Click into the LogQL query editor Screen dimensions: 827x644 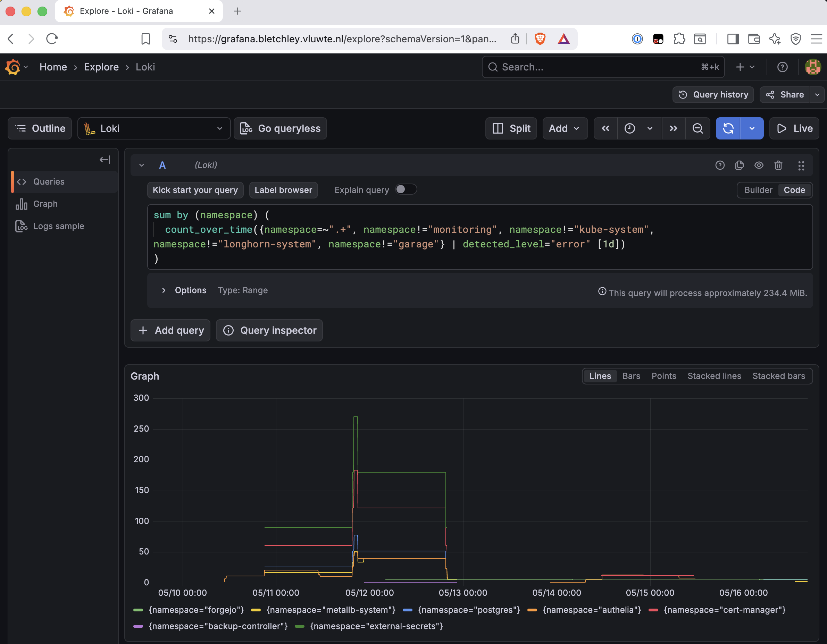tap(480, 237)
